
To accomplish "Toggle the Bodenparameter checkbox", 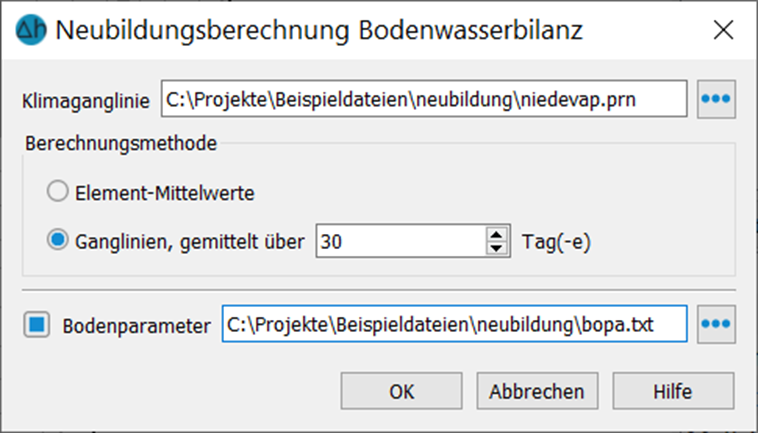I will point(37,324).
